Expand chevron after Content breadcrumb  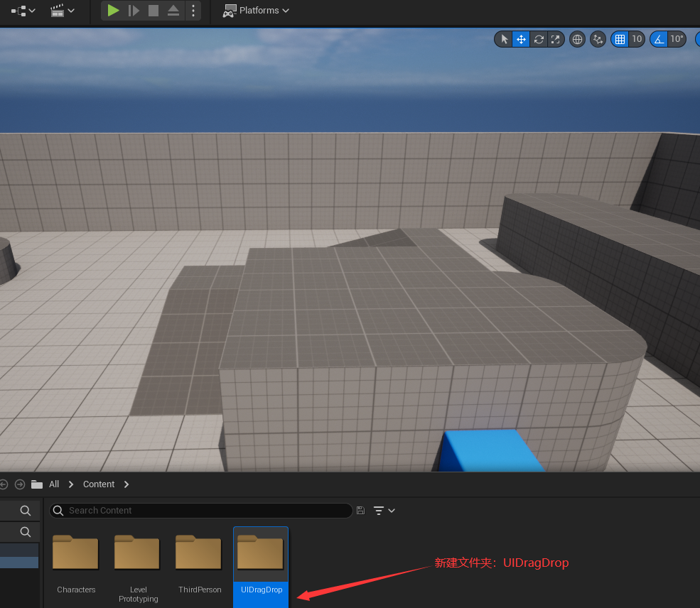tap(126, 484)
